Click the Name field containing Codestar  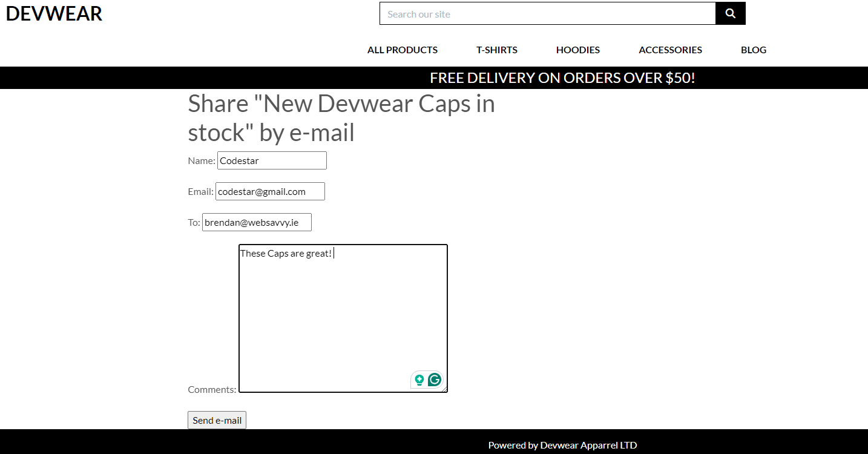point(272,160)
